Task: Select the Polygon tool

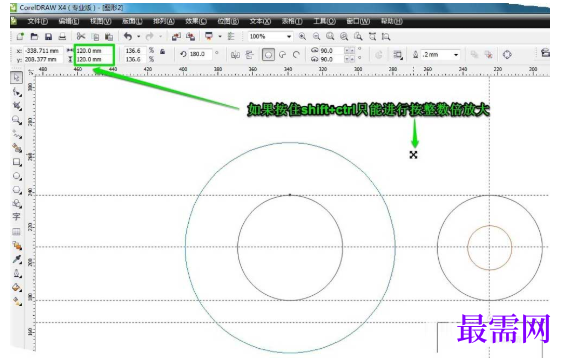Action: coord(17,190)
